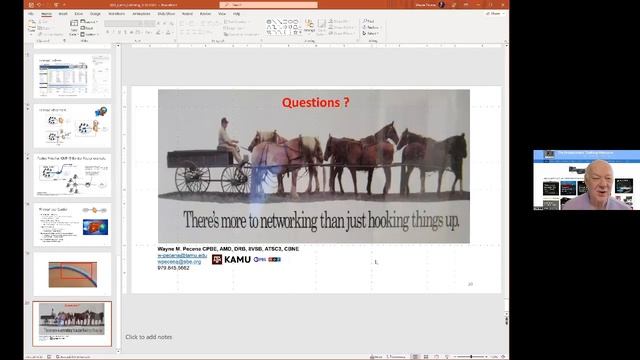Screen dimensions: 640x360
Task: Select the slide thumbnail with blue arc image
Action: pos(72,274)
